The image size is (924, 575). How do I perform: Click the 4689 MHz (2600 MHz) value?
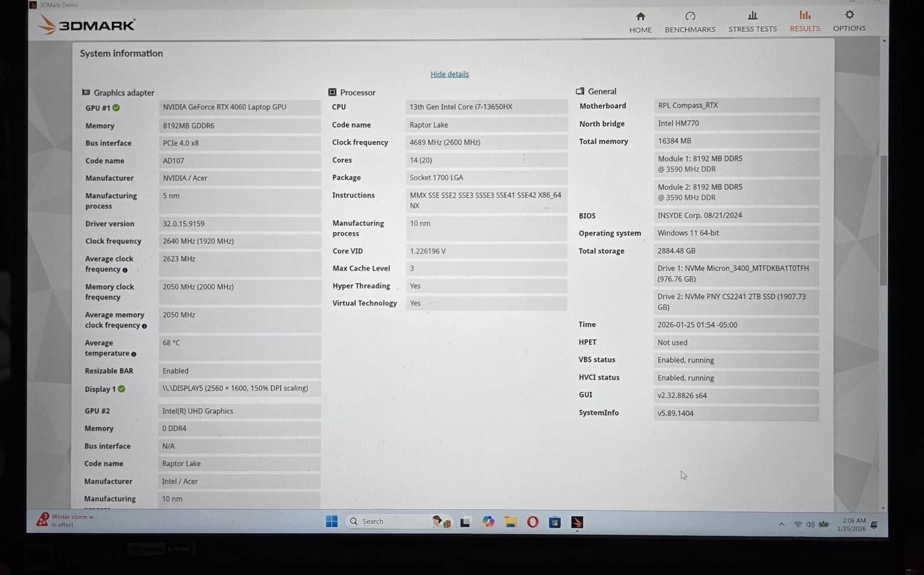486,142
